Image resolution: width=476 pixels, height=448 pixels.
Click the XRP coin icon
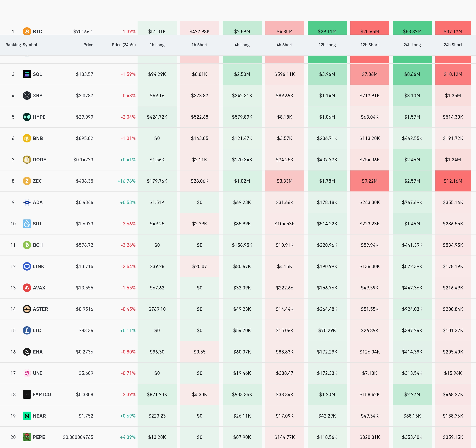pos(27,96)
